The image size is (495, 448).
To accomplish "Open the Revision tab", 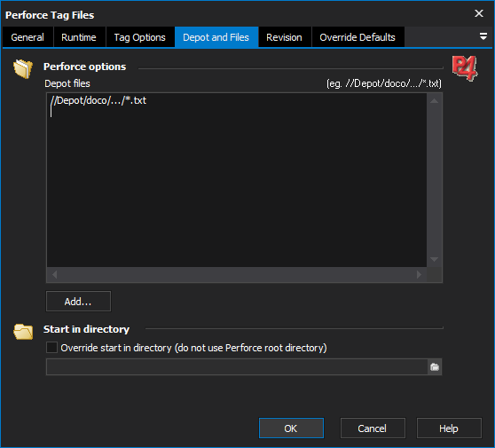I will coord(284,37).
